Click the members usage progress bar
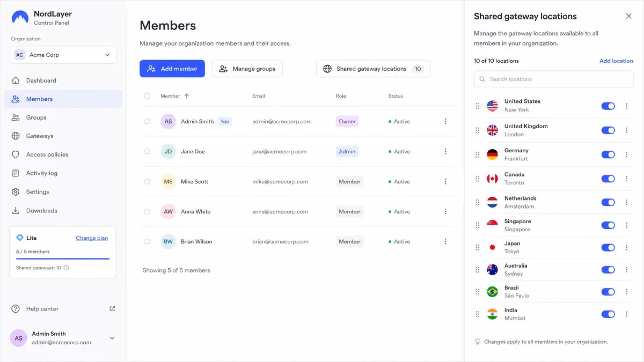The image size is (644, 362). (x=63, y=259)
